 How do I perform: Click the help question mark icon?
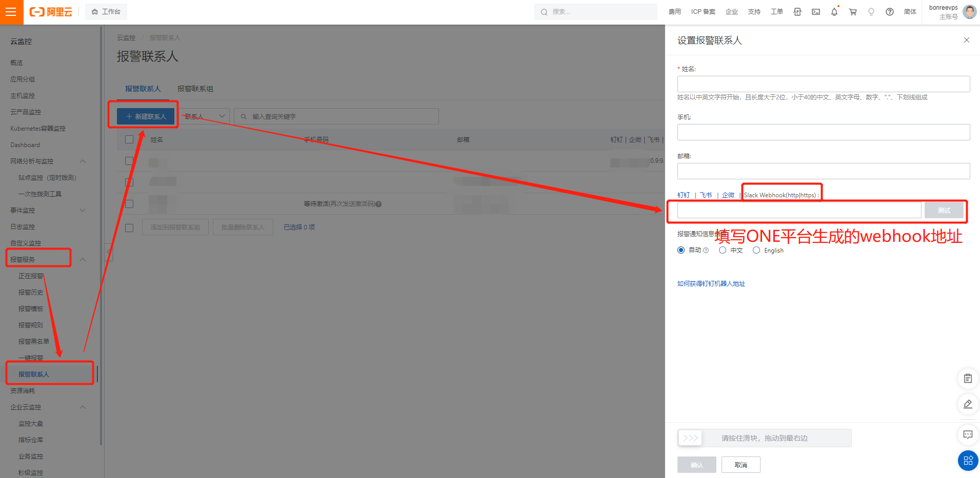tap(889, 12)
